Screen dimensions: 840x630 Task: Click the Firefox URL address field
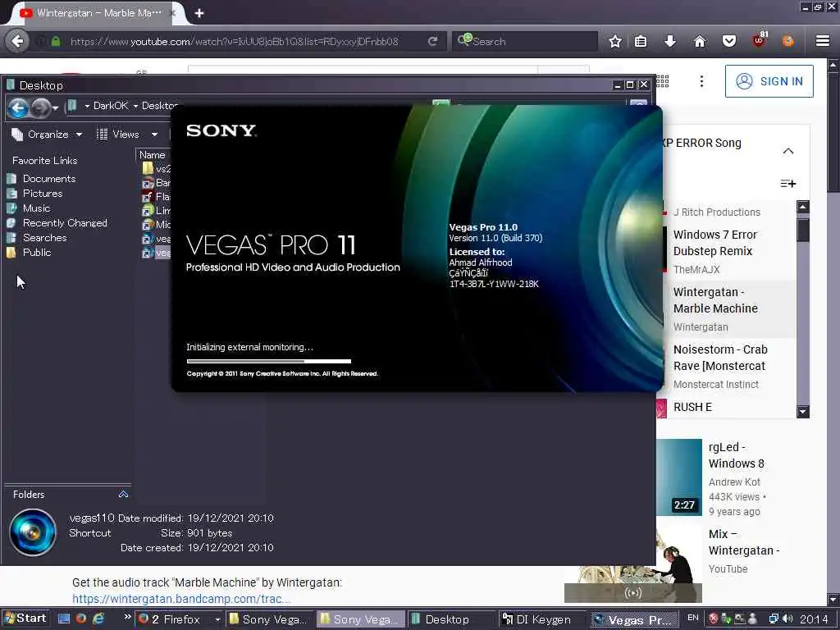click(234, 41)
